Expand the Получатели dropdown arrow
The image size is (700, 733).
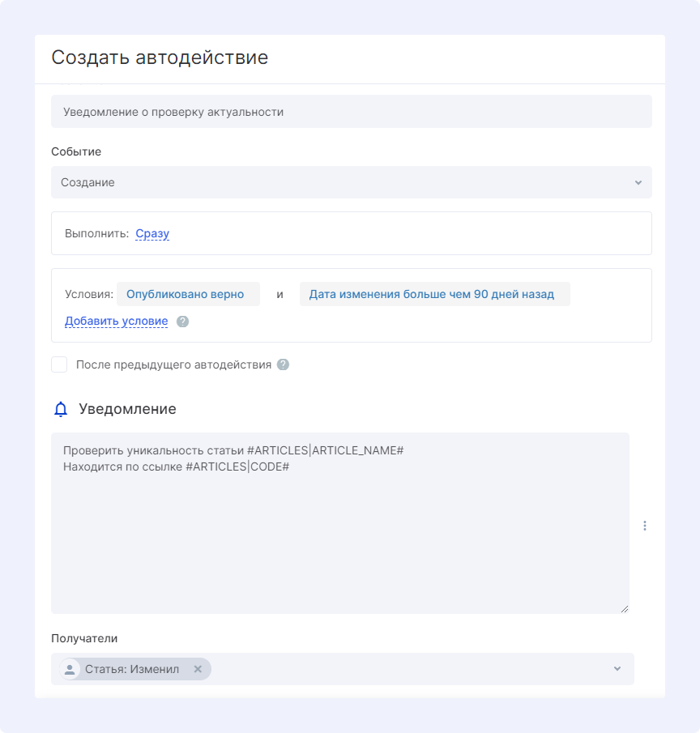click(617, 669)
